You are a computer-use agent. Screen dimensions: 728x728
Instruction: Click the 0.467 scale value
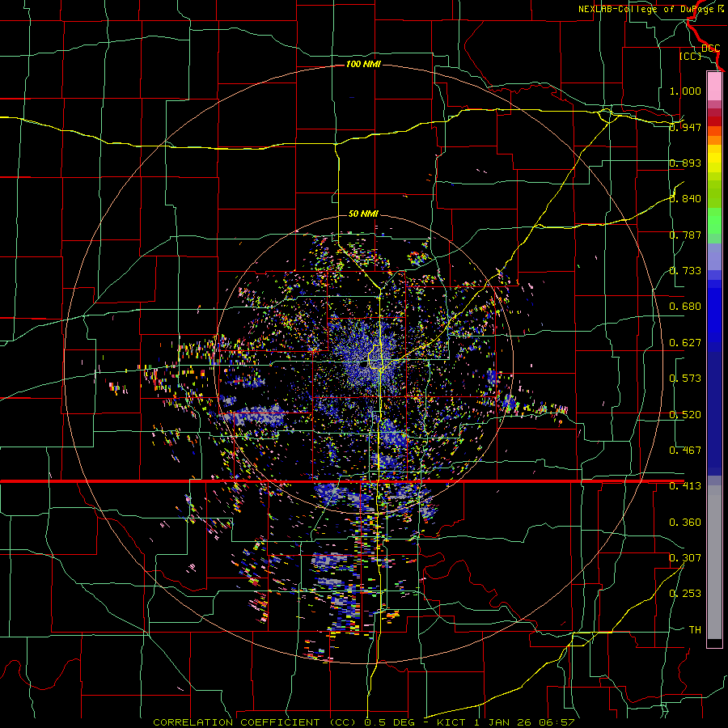685,451
